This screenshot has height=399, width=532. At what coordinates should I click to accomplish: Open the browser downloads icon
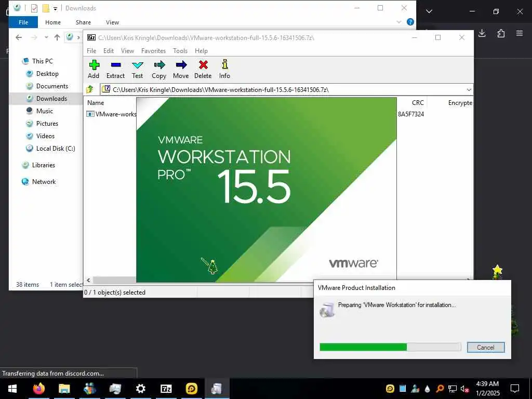click(x=482, y=33)
